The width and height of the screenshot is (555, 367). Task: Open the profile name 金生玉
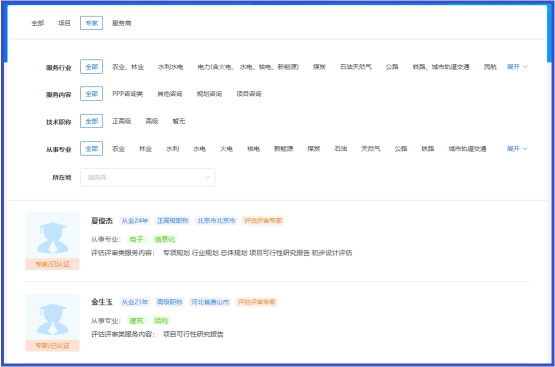point(102,302)
